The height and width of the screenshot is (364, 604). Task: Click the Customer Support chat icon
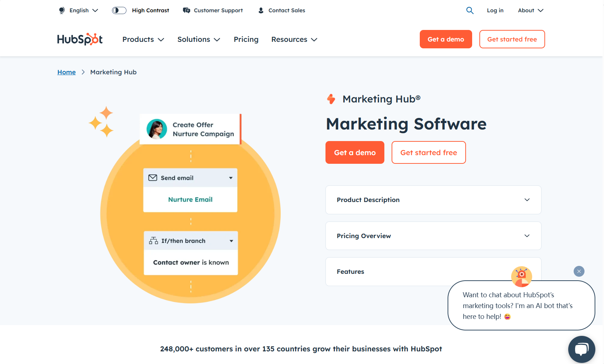pyautogui.click(x=186, y=10)
